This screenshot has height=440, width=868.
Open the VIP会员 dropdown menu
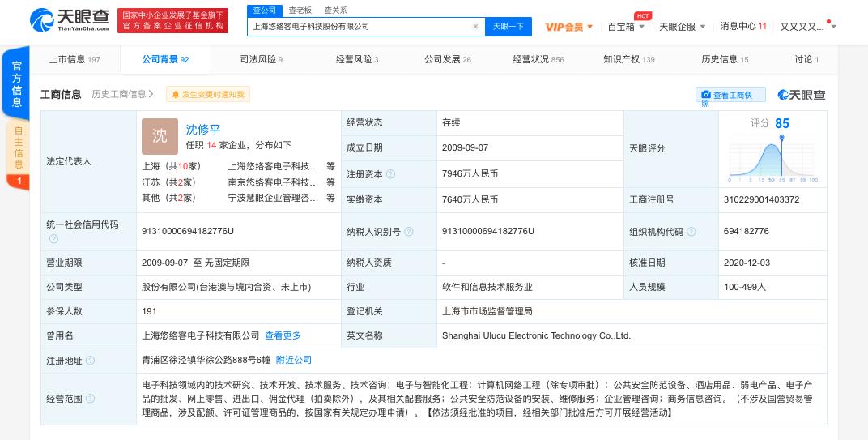click(568, 27)
